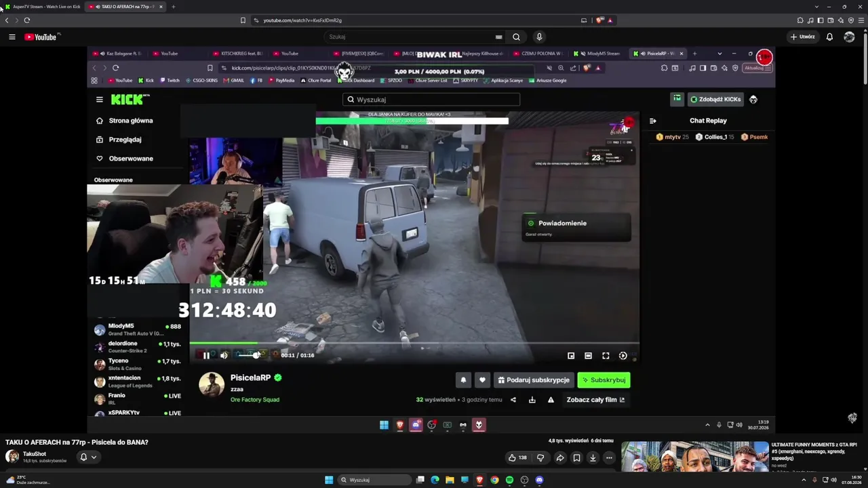868x488 pixels.
Task: Reload the youtube.com page
Action: 27,20
